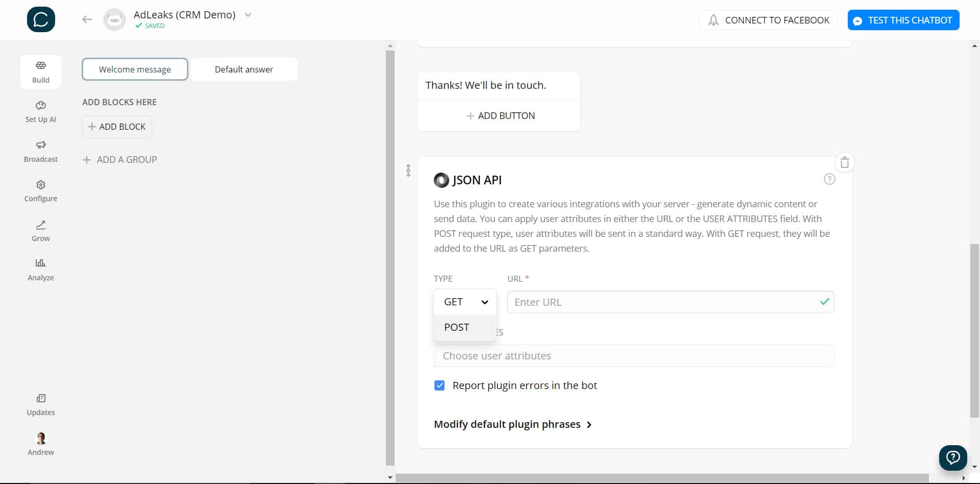Click ADD A GROUP link
Image resolution: width=980 pixels, height=484 pixels.
[120, 159]
